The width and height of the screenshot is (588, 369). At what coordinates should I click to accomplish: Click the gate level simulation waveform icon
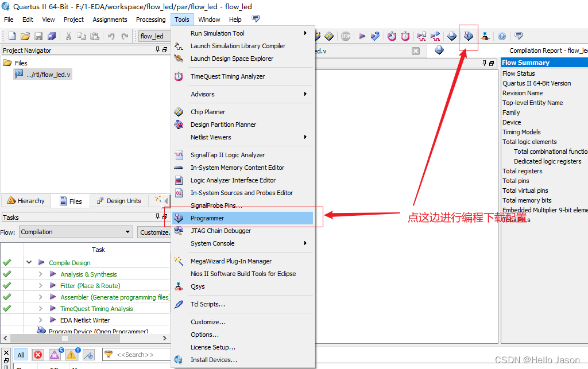point(435,36)
